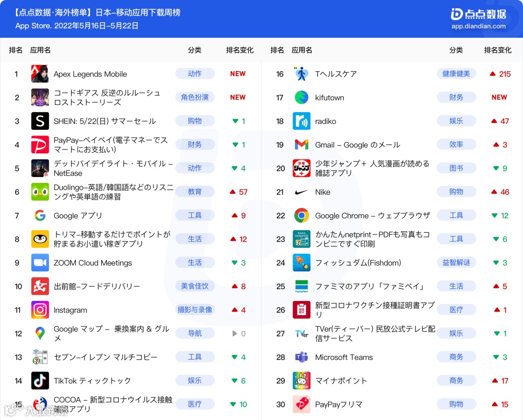
Task: Click the 财务 tag for kifutown
Action: point(456,97)
